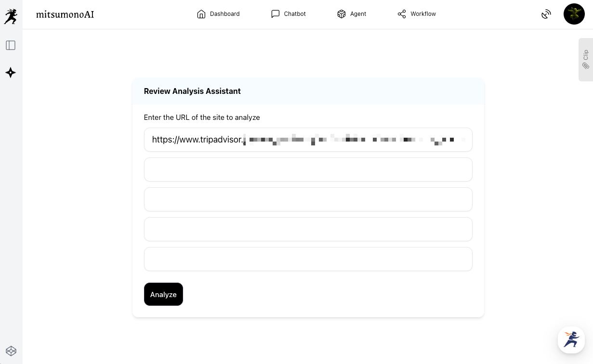Click the running ninja logo icon
The height and width of the screenshot is (364, 593).
11,16
